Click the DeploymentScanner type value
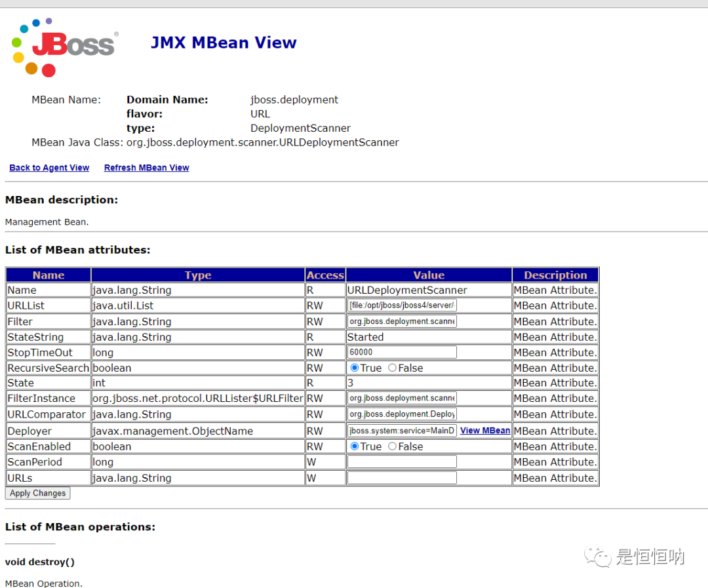The height and width of the screenshot is (588, 708). (300, 128)
